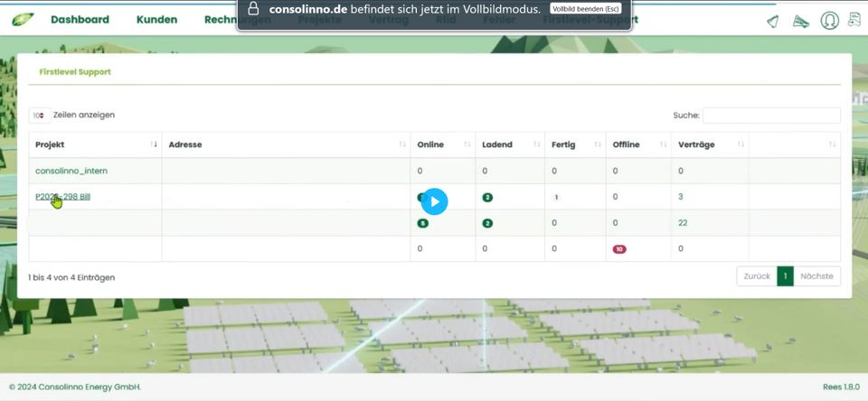
Task: Open the Verträge count 22 link
Action: (683, 223)
